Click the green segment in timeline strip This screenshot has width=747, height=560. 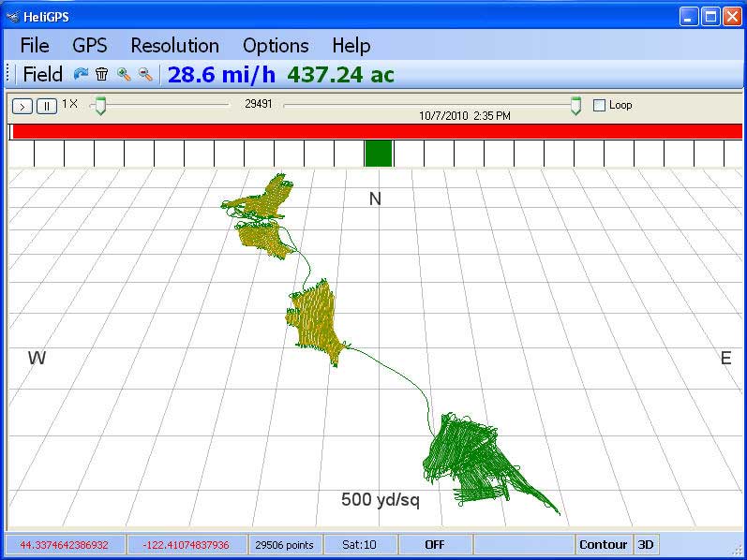(x=379, y=154)
